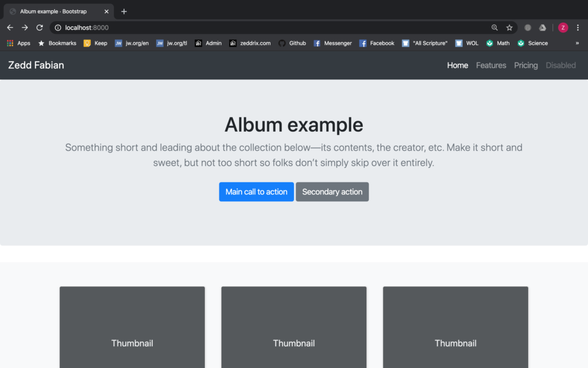Go to Home in the navbar
Image resolution: width=588 pixels, height=368 pixels.
pos(458,66)
